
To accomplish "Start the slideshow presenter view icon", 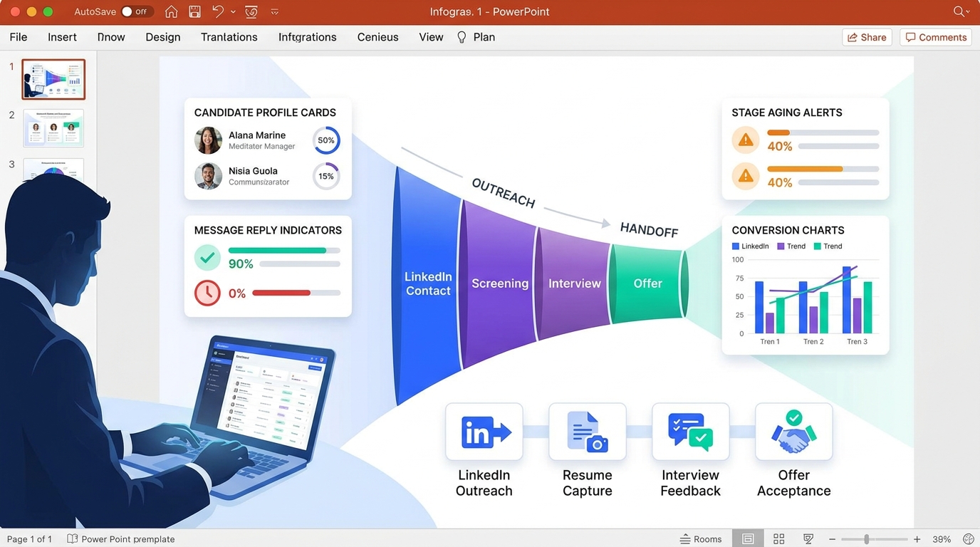I will (x=808, y=539).
